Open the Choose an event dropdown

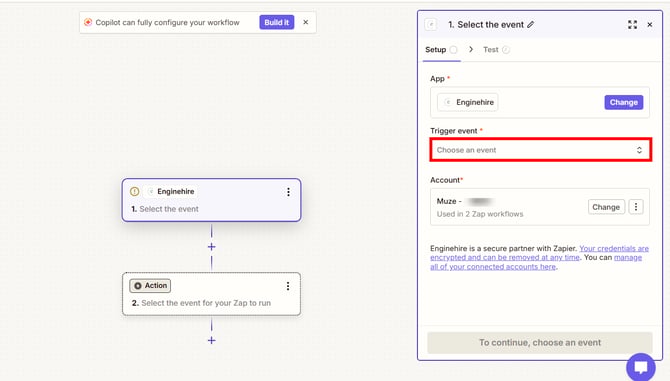541,149
